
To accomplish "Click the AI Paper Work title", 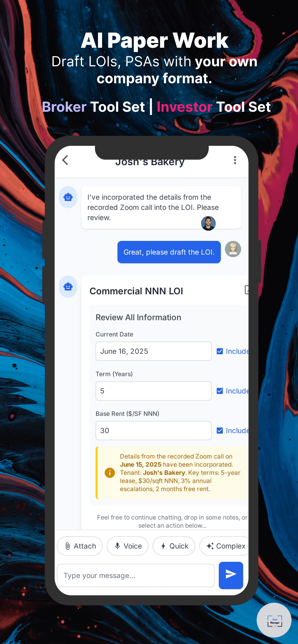I will (154, 40).
